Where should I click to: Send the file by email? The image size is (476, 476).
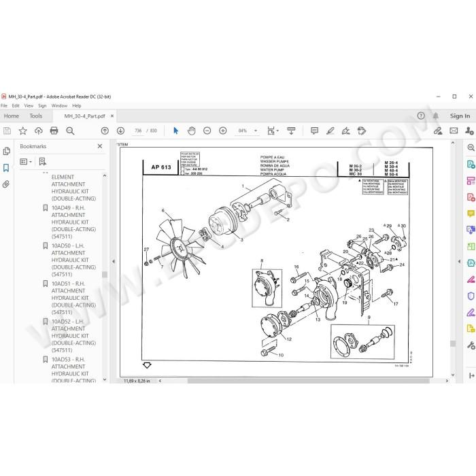(x=454, y=131)
